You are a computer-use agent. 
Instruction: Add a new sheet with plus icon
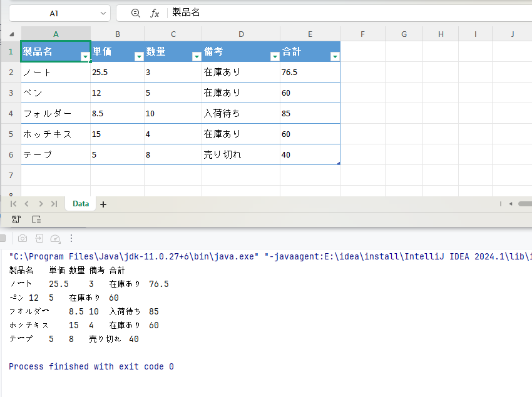(103, 204)
